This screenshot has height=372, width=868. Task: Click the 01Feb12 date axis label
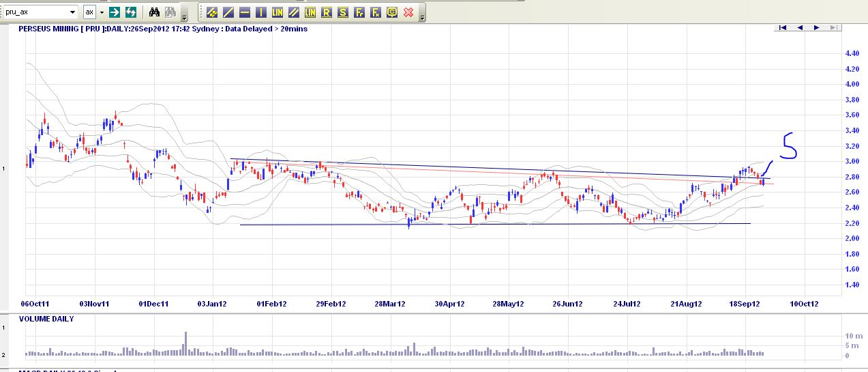pos(272,303)
